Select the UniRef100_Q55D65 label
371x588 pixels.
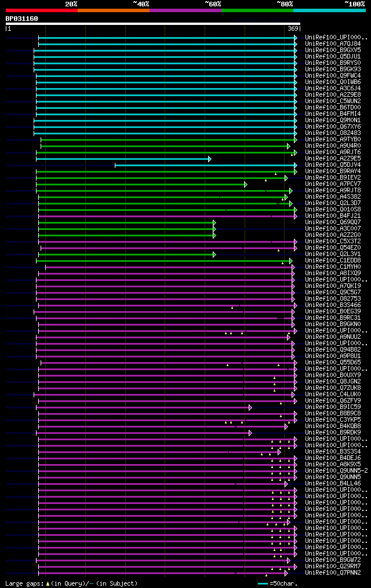pos(333,363)
